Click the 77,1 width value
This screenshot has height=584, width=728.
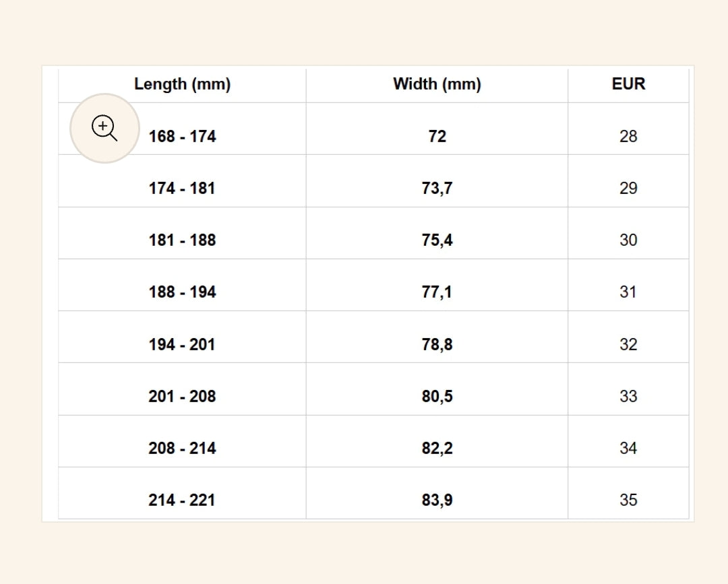coord(437,292)
